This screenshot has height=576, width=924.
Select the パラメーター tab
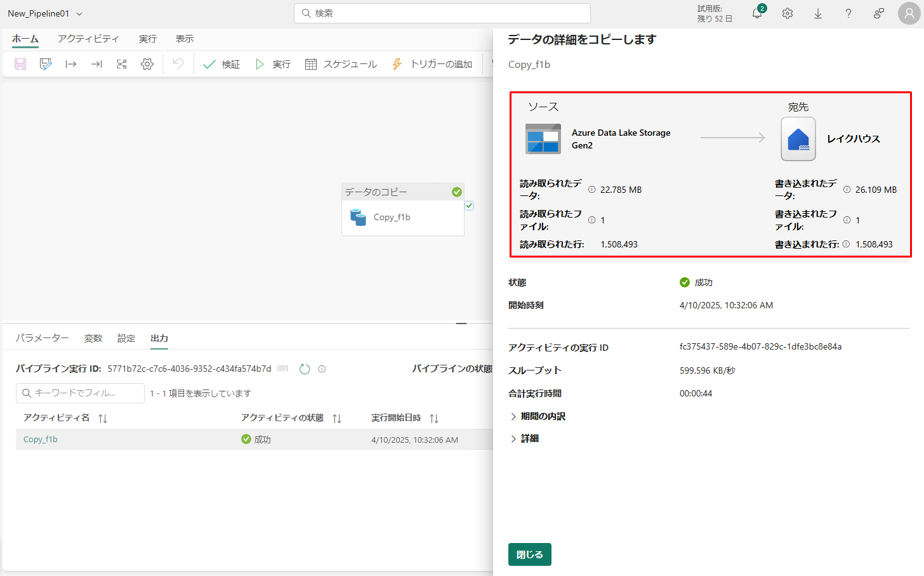pos(42,338)
